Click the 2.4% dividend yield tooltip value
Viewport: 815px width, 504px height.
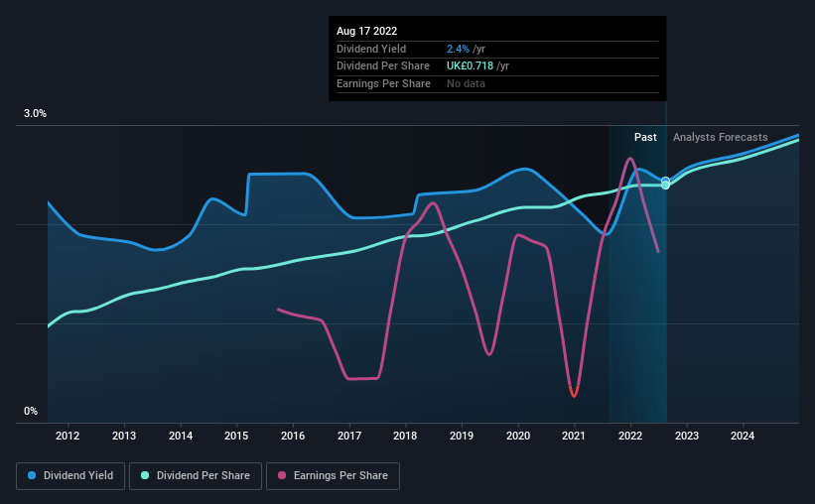tap(458, 49)
